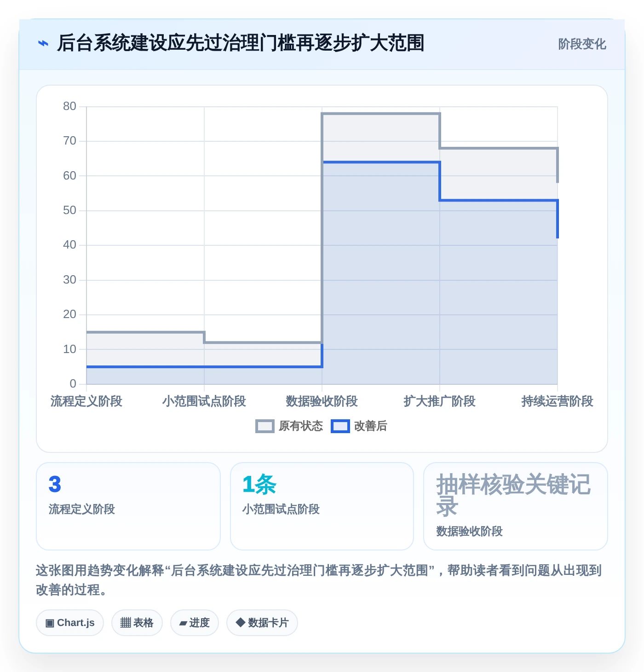The width and height of the screenshot is (644, 672).
Task: Click the 小范围试点阶段 x-axis label
Action: tap(204, 401)
